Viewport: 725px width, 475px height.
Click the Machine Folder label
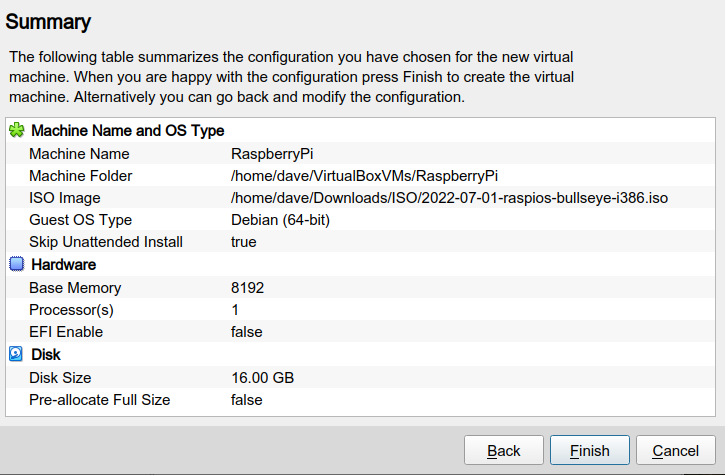click(x=80, y=176)
